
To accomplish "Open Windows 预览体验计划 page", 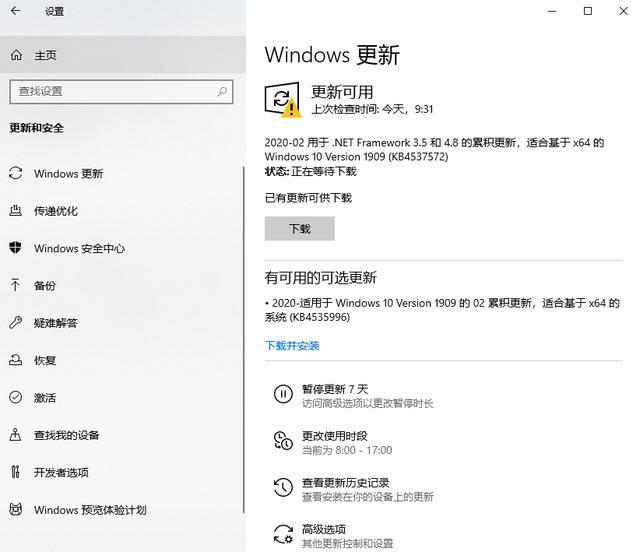I will point(122,510).
